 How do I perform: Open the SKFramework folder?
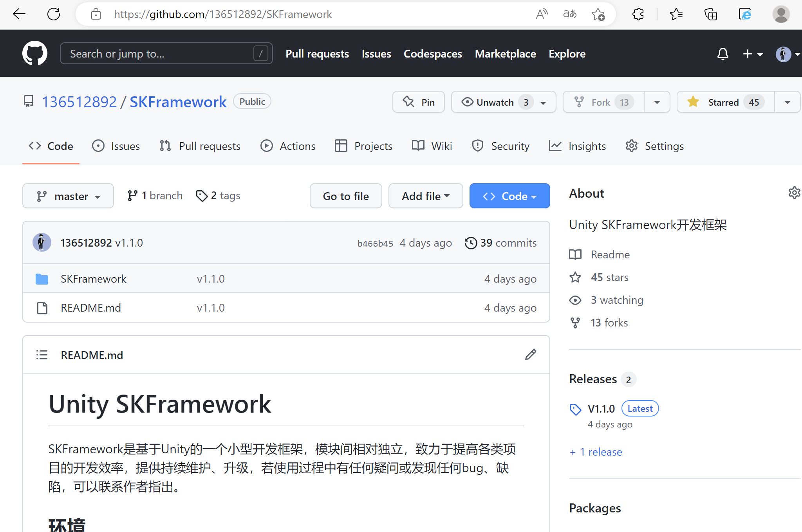point(93,279)
